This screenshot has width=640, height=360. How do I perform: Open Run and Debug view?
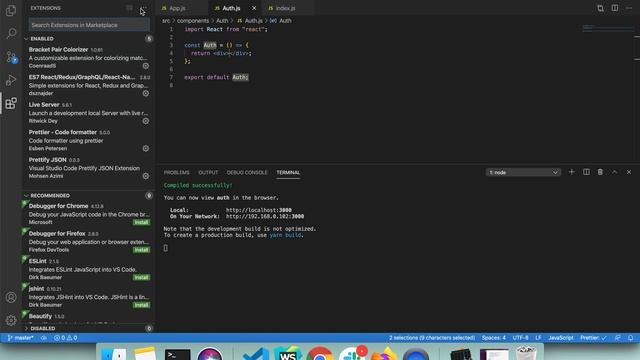tap(11, 80)
